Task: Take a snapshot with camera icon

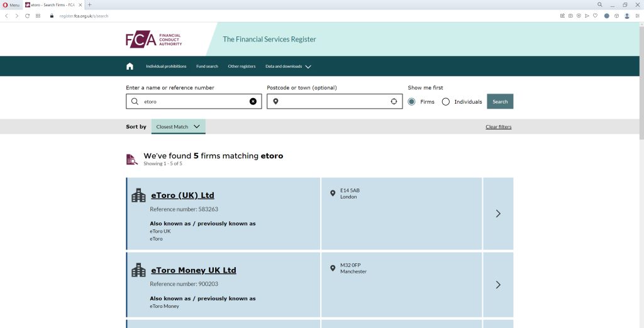Action: click(x=570, y=16)
